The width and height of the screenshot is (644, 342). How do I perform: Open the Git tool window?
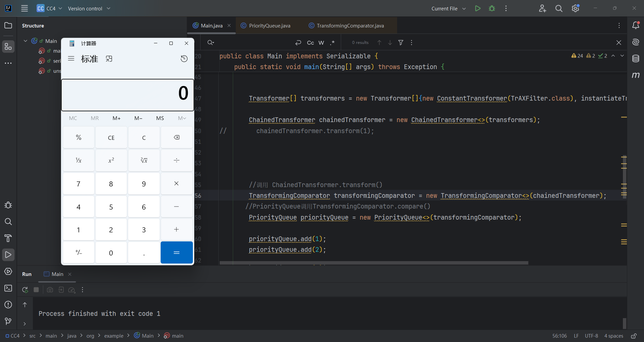point(8,321)
